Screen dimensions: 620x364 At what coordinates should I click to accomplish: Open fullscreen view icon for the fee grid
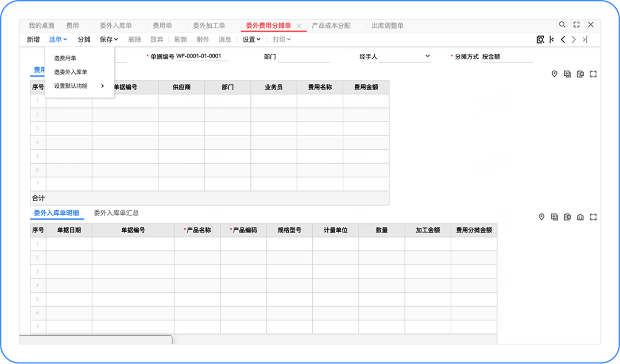click(593, 73)
